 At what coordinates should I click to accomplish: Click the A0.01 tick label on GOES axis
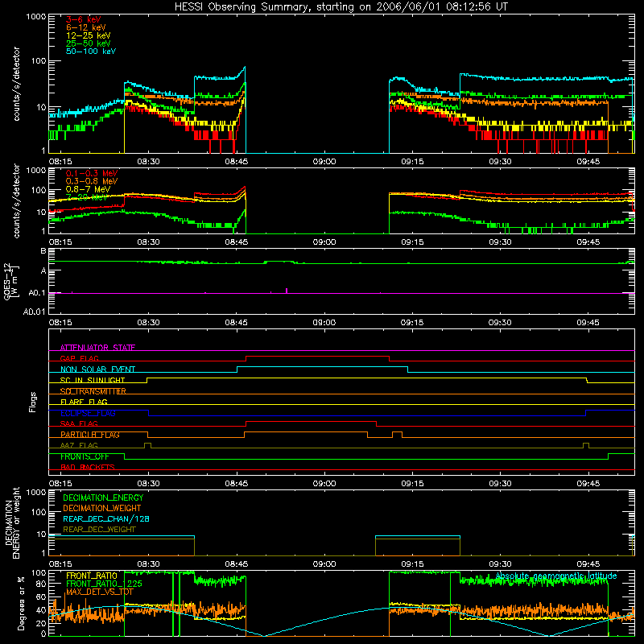pyautogui.click(x=34, y=312)
